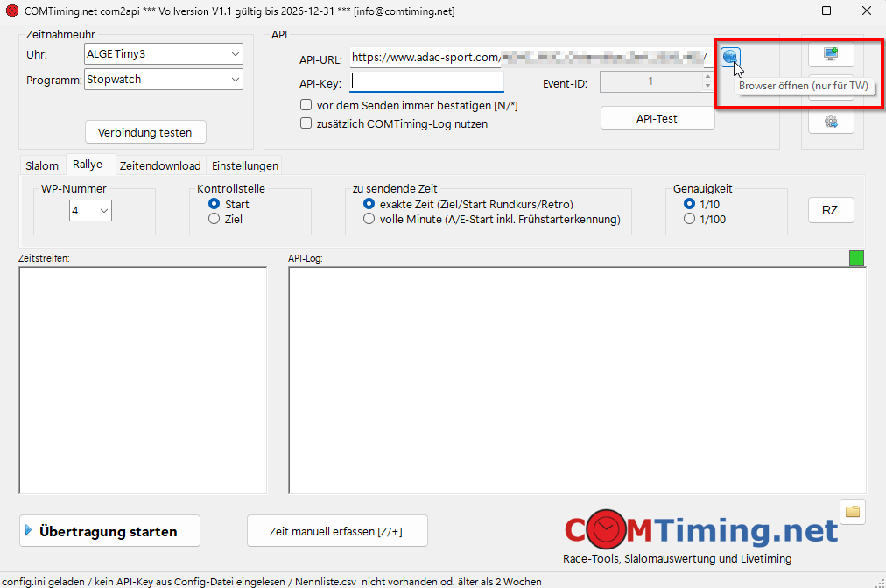Enable 'zusätzlich COMTiming-Log nutzen'

pos(306,123)
